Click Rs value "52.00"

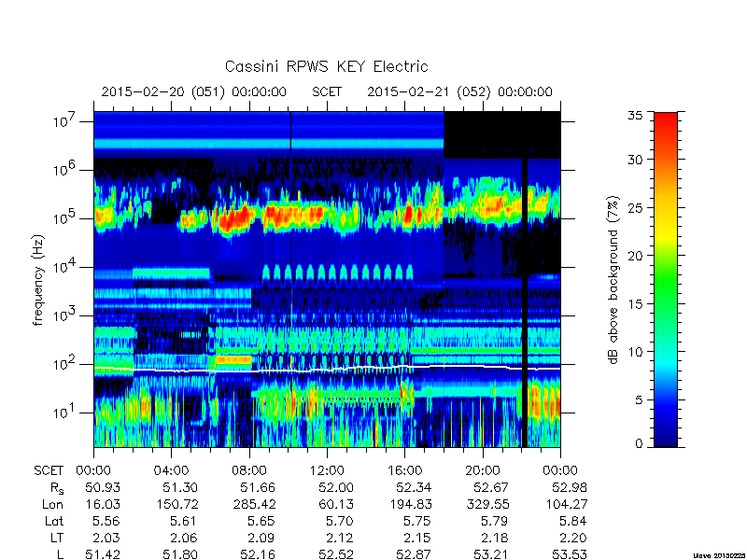[335, 487]
